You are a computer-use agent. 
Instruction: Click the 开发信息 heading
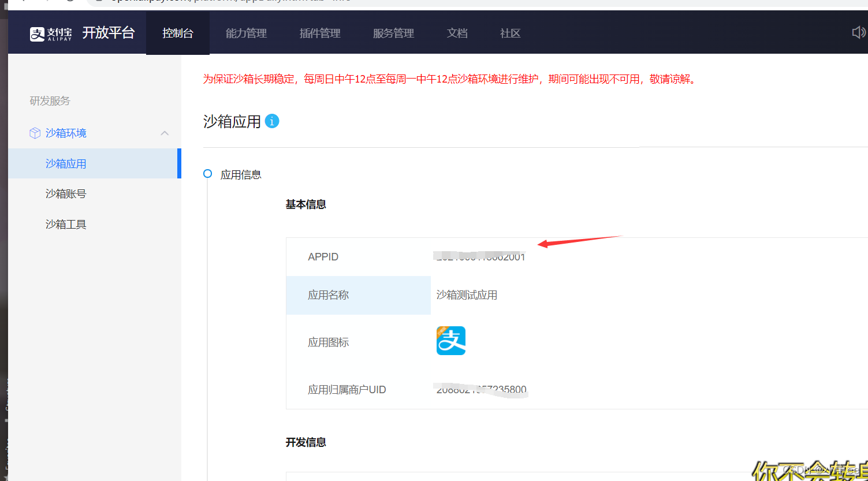[306, 442]
